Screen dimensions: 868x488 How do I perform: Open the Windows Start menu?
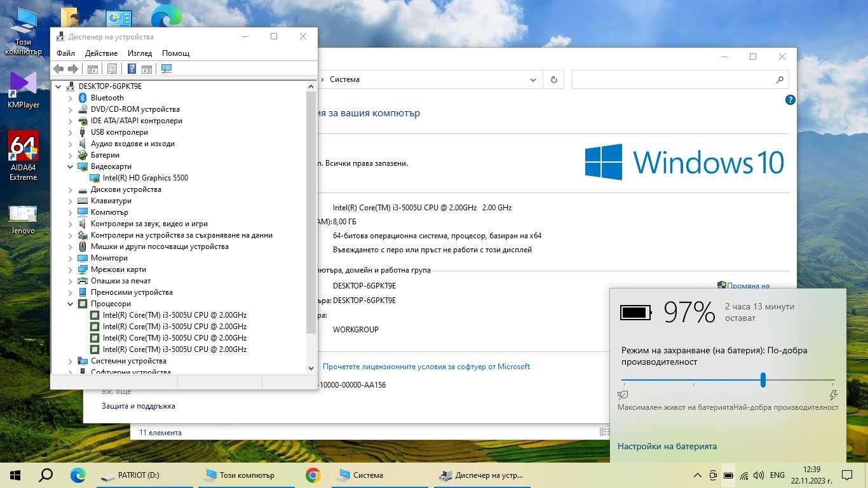point(15,475)
